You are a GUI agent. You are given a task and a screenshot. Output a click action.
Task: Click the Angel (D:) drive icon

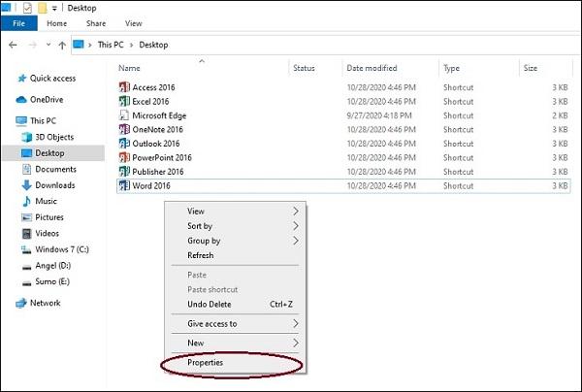pos(27,267)
